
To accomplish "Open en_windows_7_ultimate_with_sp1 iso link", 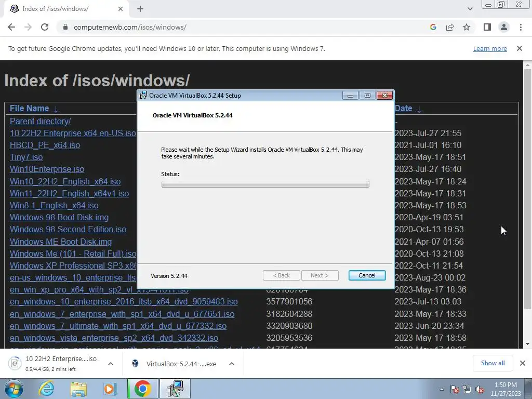I will click(118, 326).
